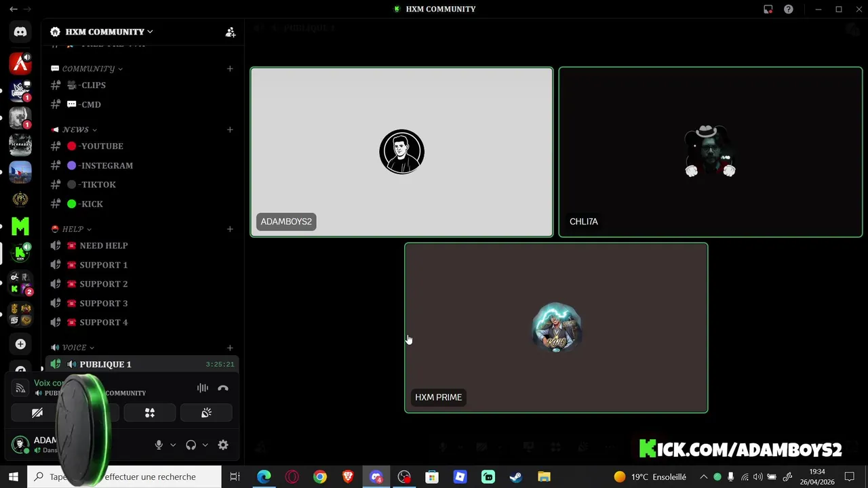Viewport: 868px width, 488px height.
Task: Open Brave browser from taskbar
Action: tap(348, 477)
